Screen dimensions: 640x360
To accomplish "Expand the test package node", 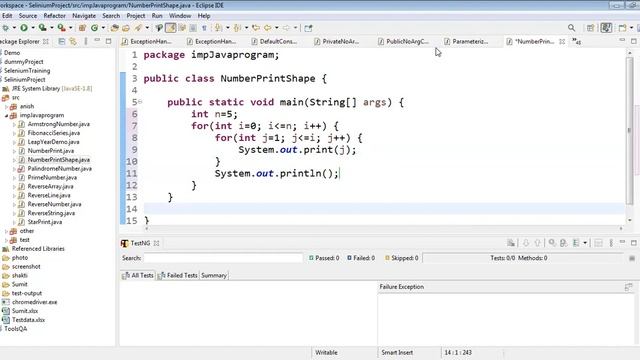I will 7,240.
